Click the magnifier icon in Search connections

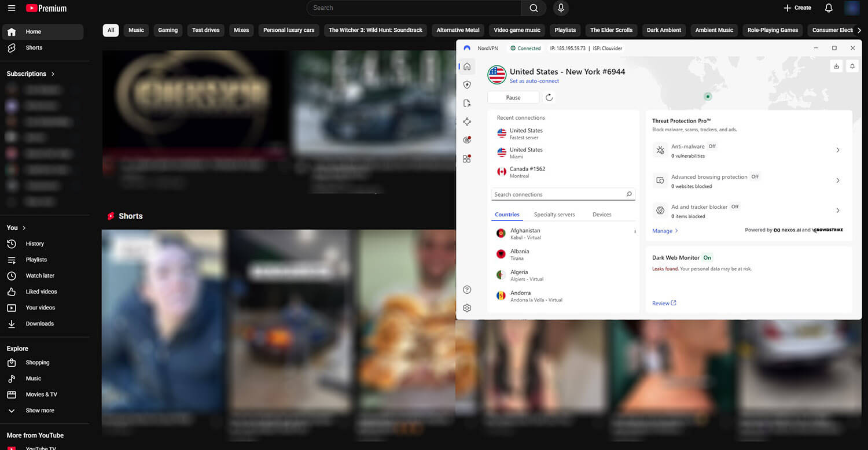tap(629, 194)
